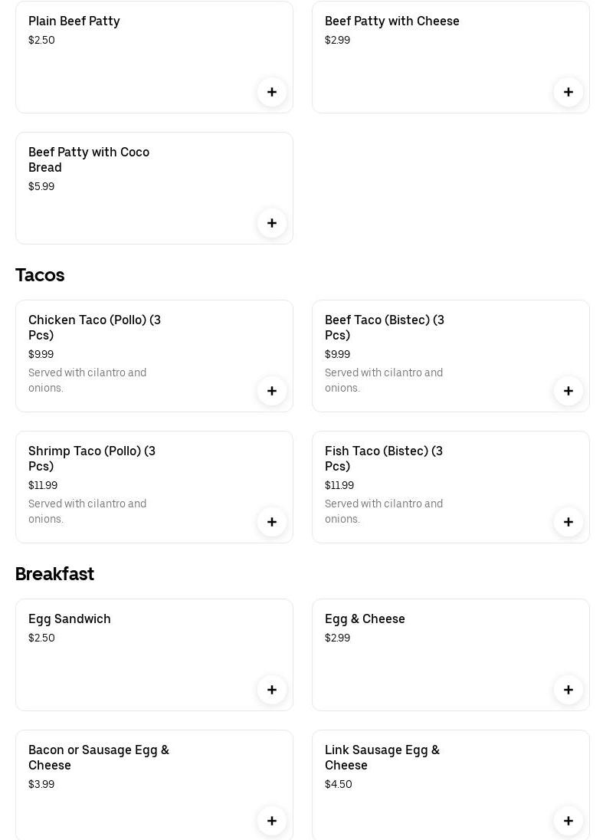The image size is (616, 840).
Task: View Chicken Taco (Pollo) item details
Action: [94, 327]
